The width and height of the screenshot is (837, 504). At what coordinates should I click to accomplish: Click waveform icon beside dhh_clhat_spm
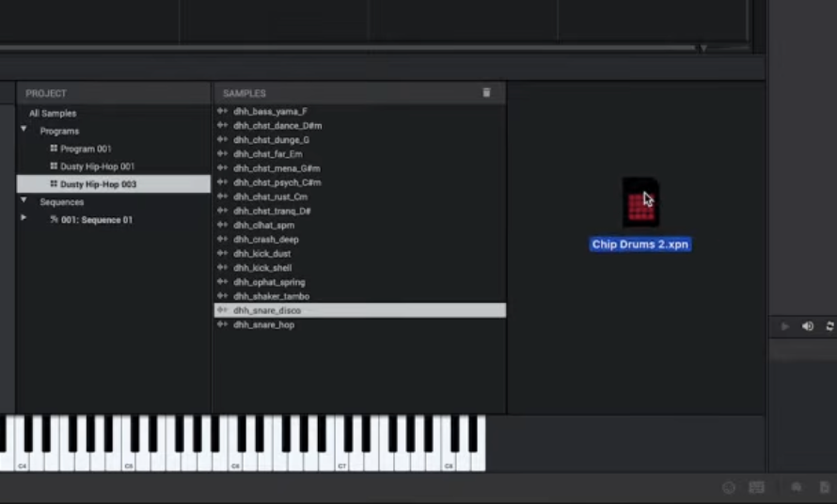(x=223, y=225)
